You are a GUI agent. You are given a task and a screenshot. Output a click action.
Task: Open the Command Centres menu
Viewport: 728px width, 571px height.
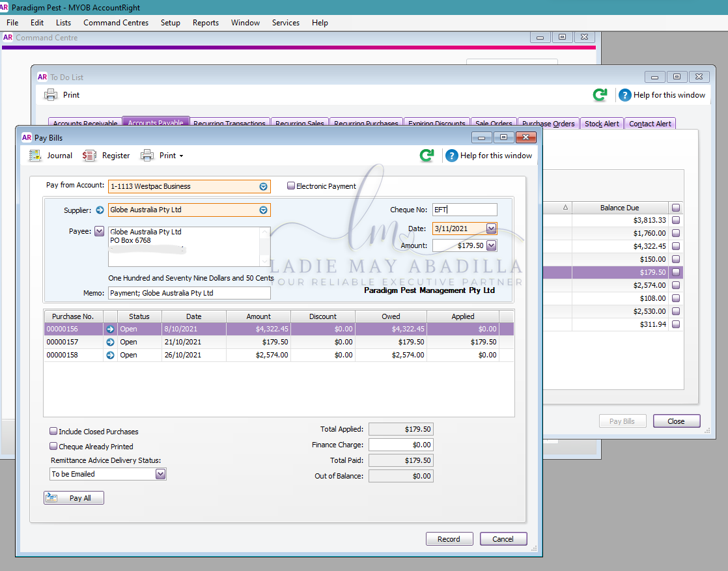tap(116, 23)
